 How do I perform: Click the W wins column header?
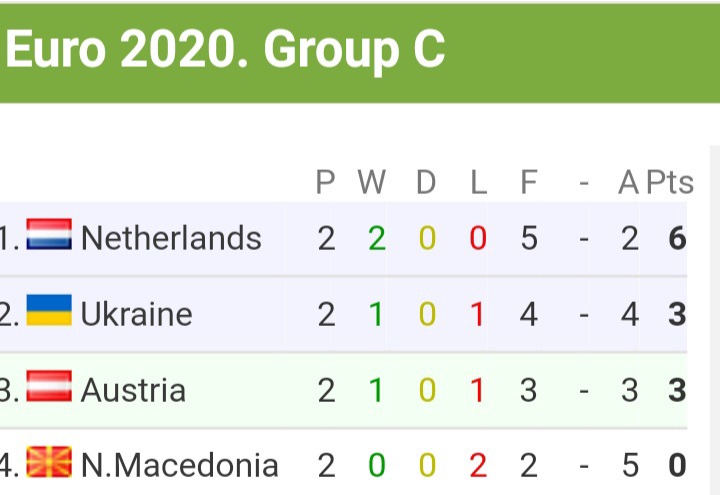tap(372, 183)
